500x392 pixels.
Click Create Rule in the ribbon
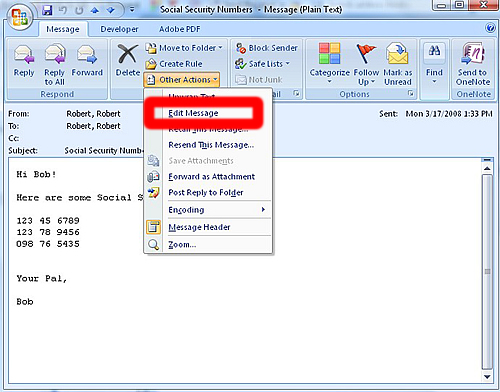[174, 64]
